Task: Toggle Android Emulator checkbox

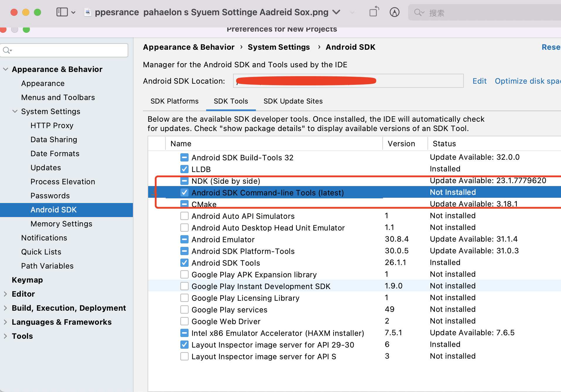Action: click(184, 240)
